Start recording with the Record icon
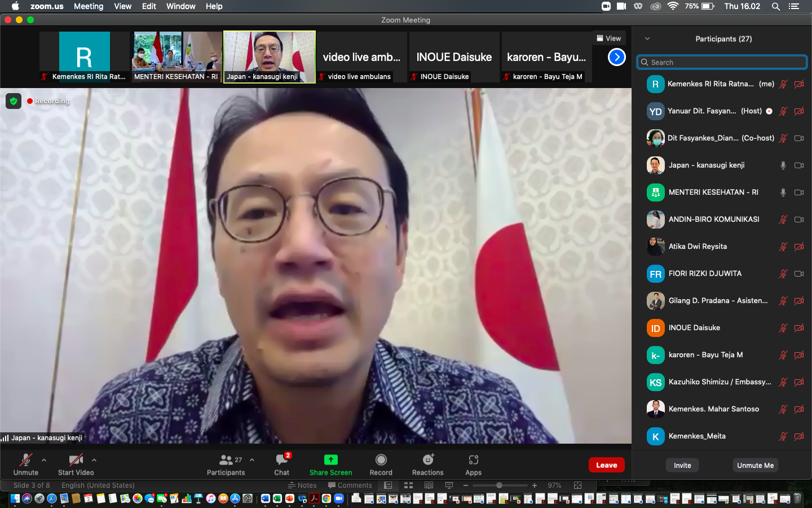 coord(381,460)
